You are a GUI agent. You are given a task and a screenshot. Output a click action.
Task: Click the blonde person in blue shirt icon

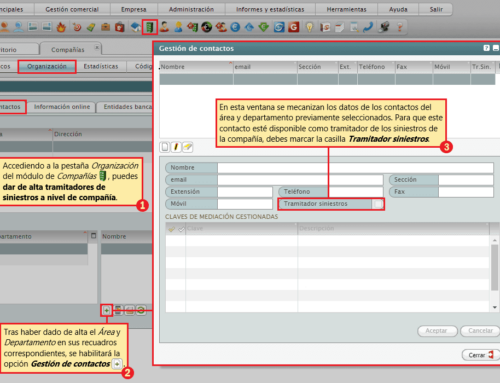click(x=178, y=27)
